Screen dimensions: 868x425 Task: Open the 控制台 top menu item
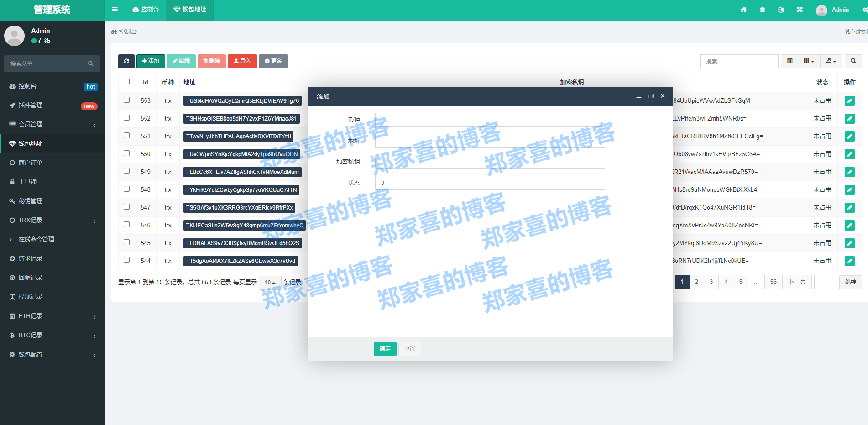click(145, 10)
